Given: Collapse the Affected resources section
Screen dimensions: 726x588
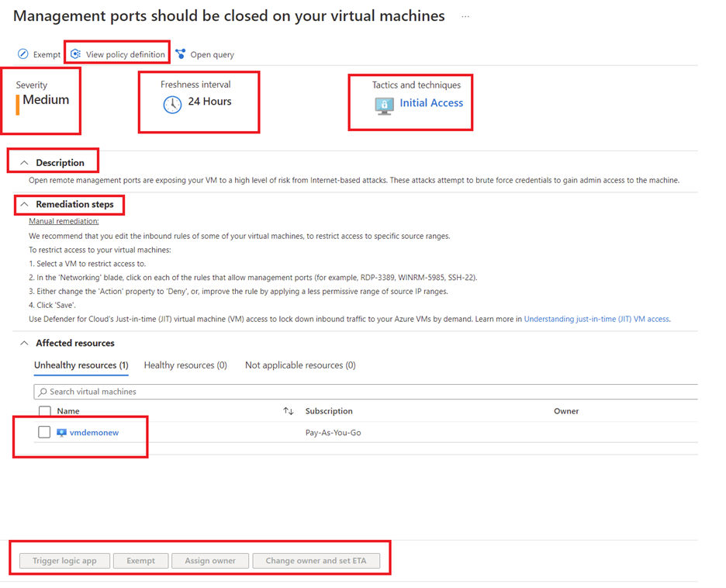Looking at the screenshot, I should 24,343.
